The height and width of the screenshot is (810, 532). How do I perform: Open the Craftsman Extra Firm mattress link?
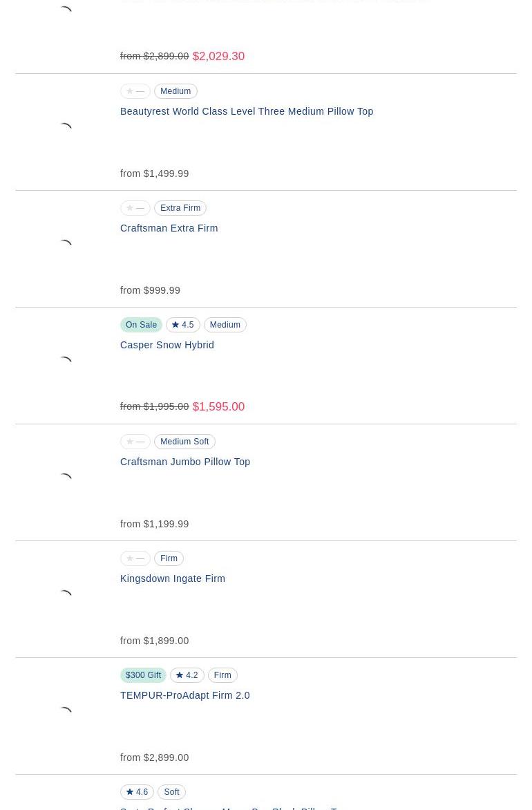(x=169, y=228)
